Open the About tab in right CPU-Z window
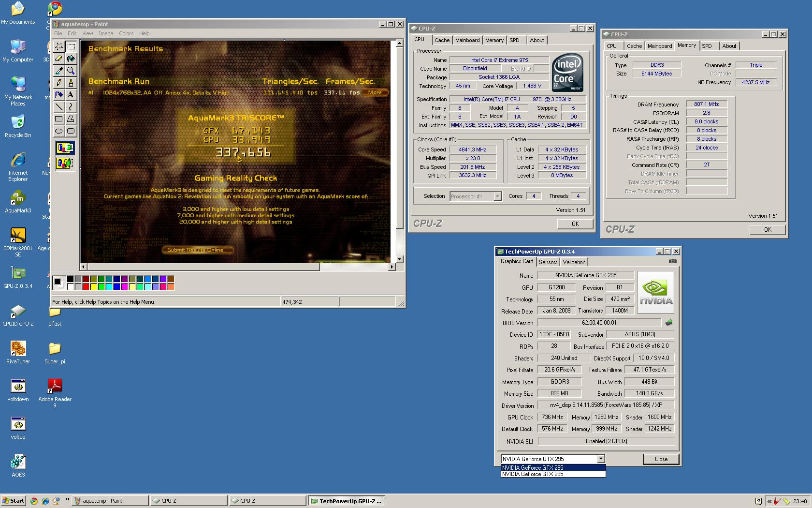 pos(729,46)
